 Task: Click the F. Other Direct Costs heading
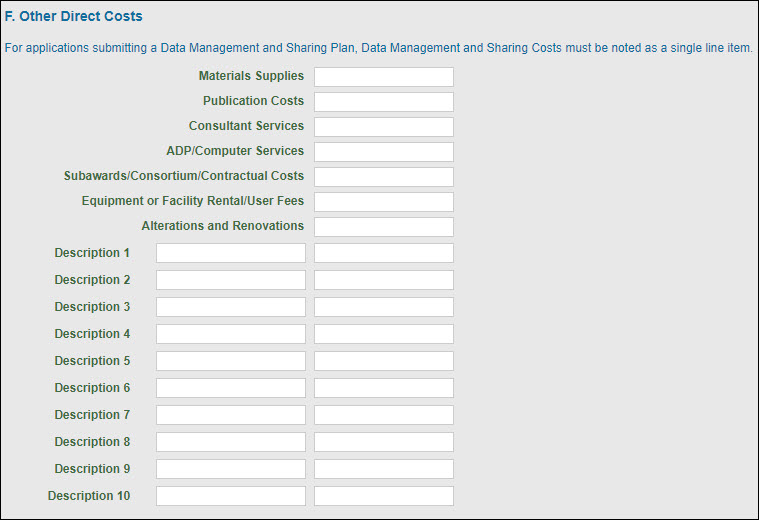point(74,17)
